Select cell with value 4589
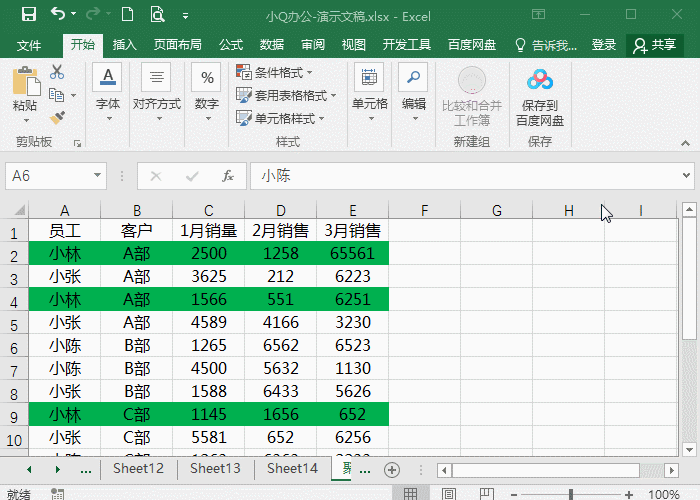 pos(208,322)
